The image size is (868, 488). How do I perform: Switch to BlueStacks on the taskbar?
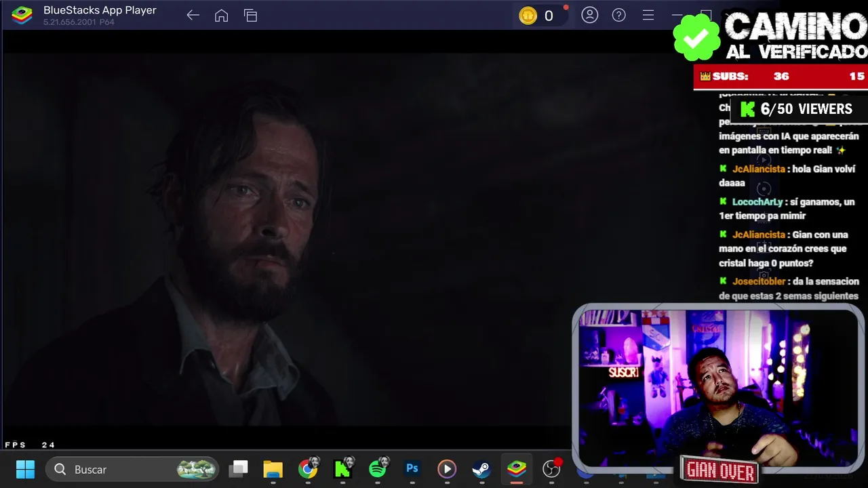[x=517, y=469]
